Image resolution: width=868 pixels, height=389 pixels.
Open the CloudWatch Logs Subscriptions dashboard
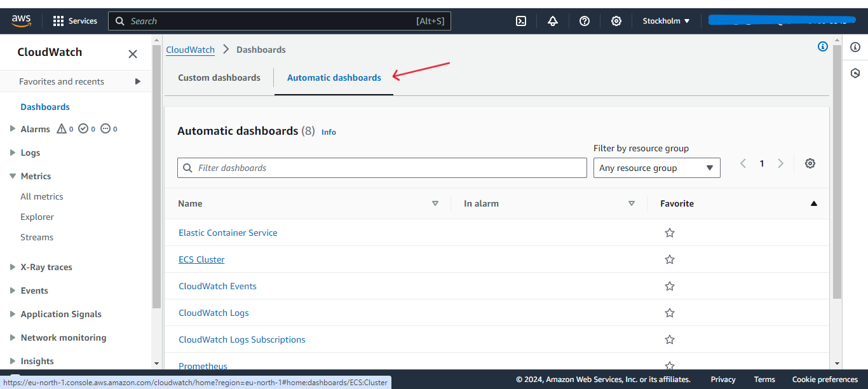[x=242, y=339]
